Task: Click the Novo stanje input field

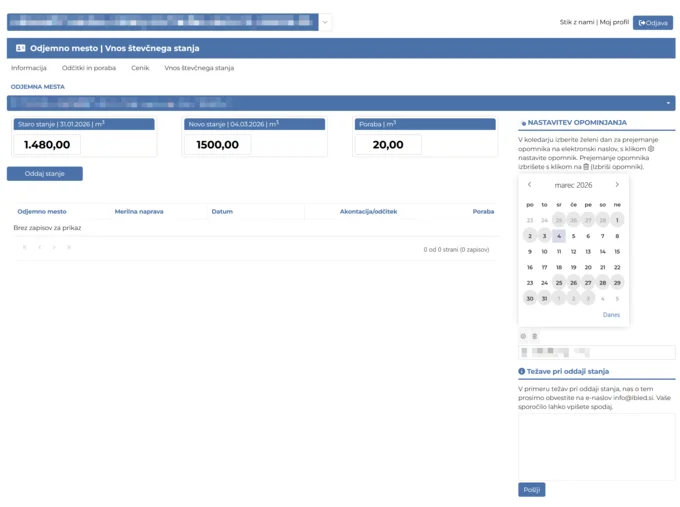Action: pyautogui.click(x=217, y=145)
